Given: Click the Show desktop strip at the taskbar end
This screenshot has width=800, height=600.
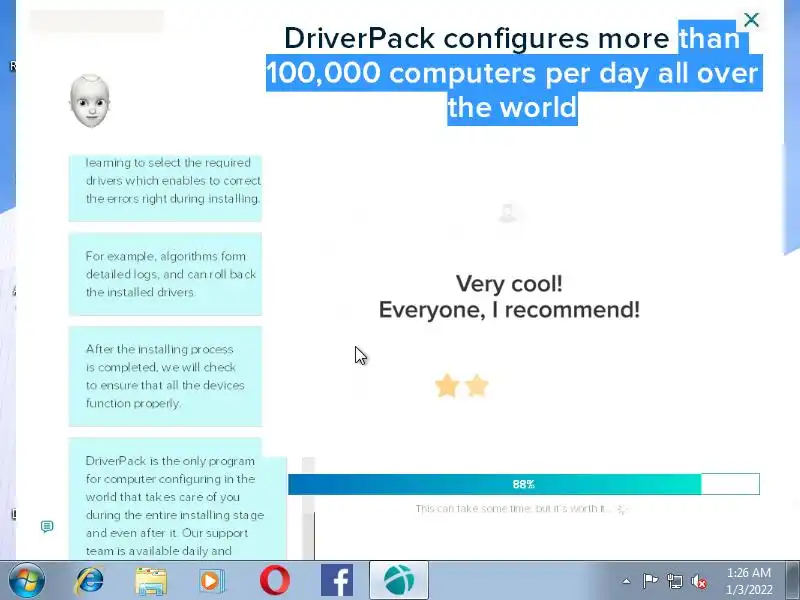Looking at the screenshot, I should 793,580.
